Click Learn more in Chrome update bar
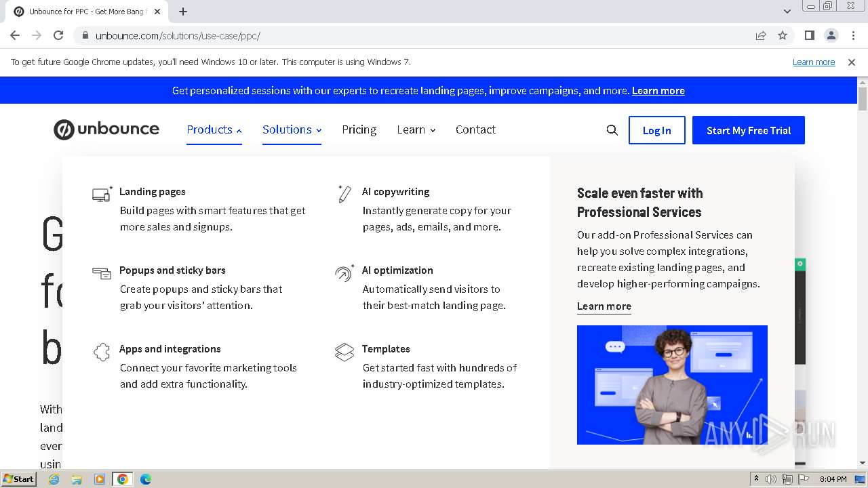Viewport: 868px width, 488px height. [814, 62]
